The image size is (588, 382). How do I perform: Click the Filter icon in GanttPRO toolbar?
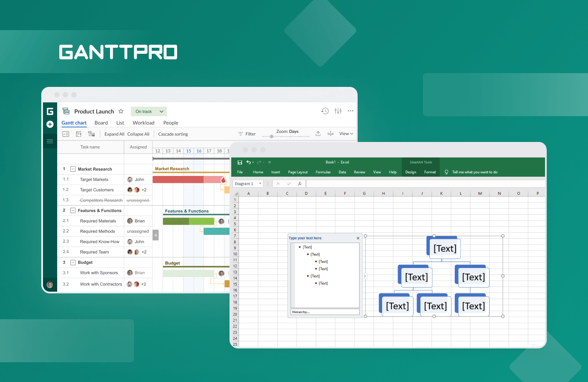[x=241, y=134]
